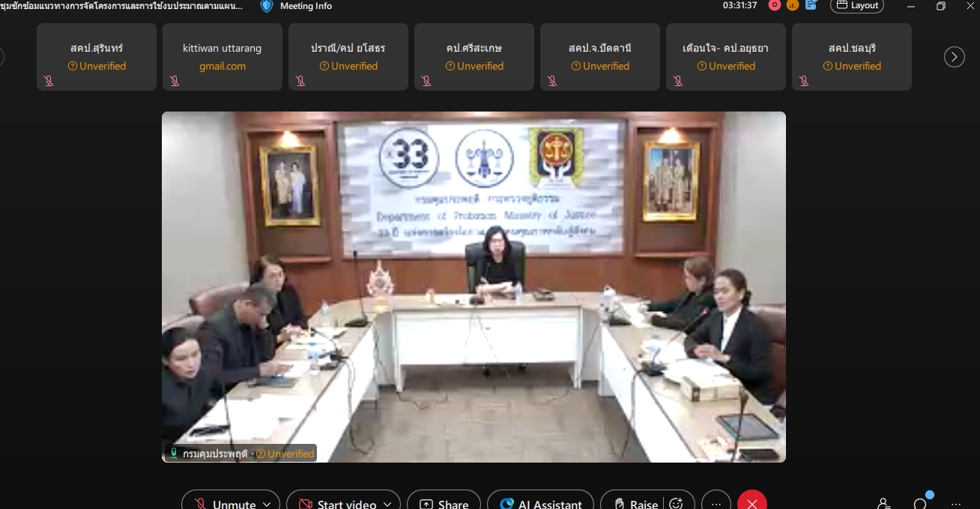The height and width of the screenshot is (509, 980).
Task: Open the orange polling status icon
Action: 793,5
